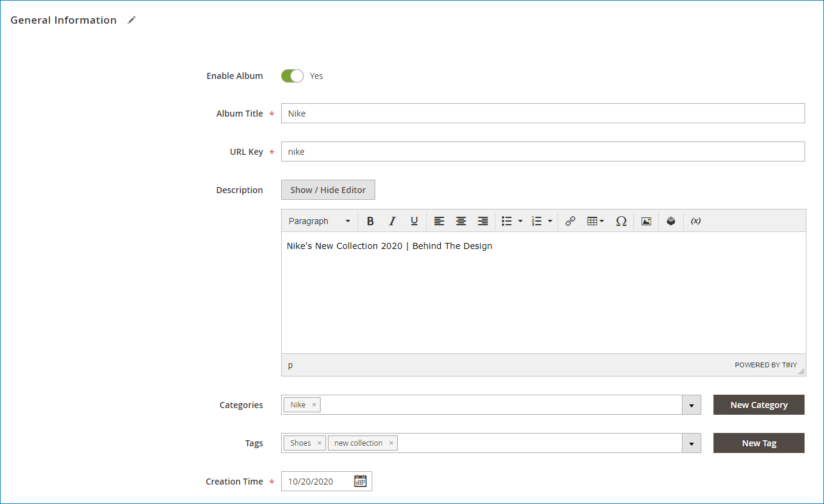Open the Categories dropdown
The image size is (824, 504).
pyautogui.click(x=692, y=404)
